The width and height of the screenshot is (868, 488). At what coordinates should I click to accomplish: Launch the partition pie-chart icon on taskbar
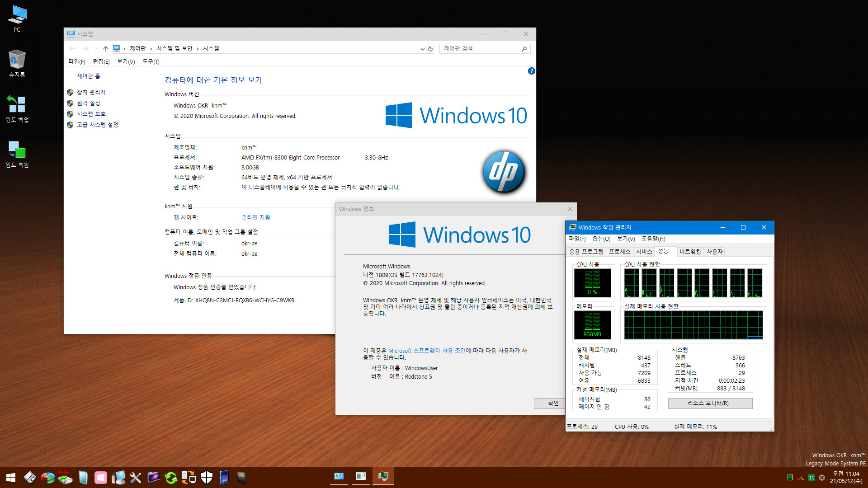(x=47, y=478)
